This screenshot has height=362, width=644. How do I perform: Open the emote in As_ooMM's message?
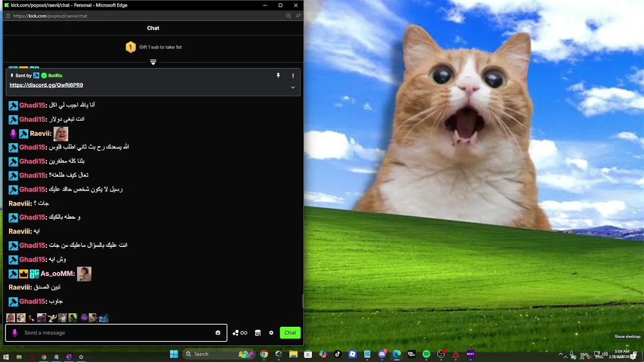click(84, 274)
